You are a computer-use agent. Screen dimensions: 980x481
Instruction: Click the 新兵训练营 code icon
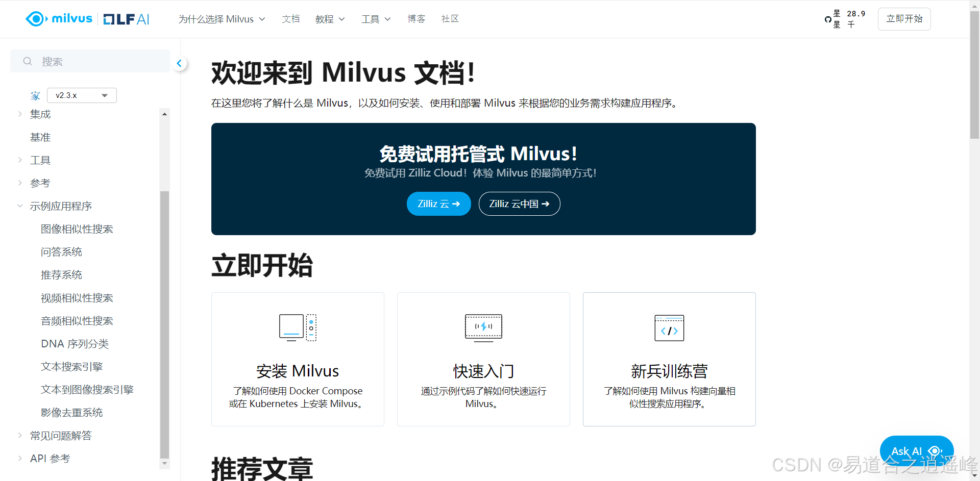coord(669,328)
